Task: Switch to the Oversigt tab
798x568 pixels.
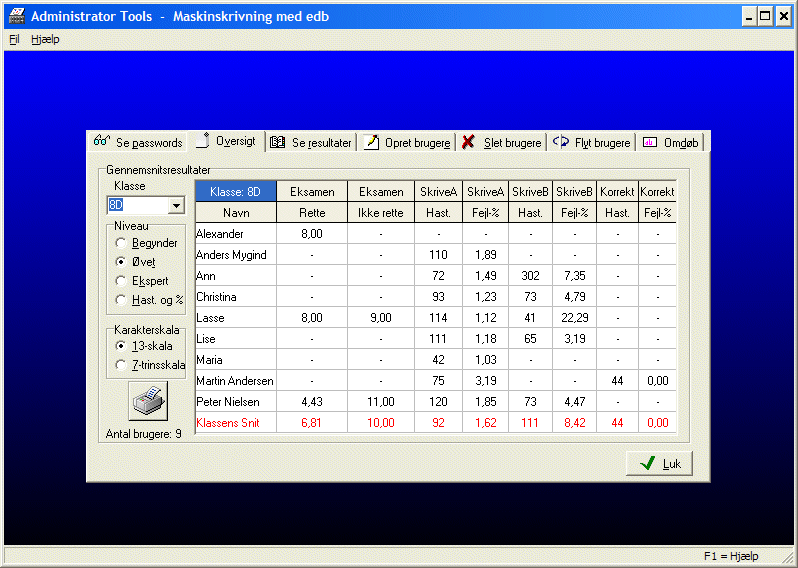Action: coord(227,141)
